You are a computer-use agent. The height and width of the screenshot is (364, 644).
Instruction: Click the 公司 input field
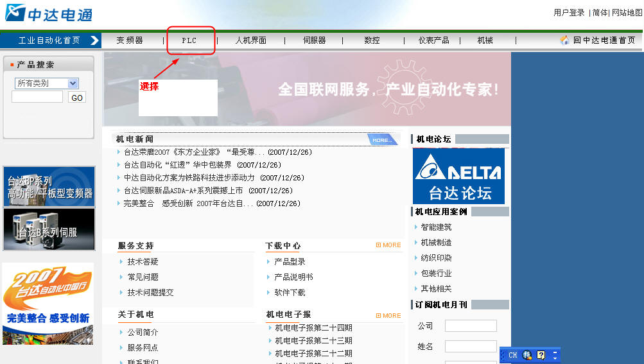(x=471, y=326)
